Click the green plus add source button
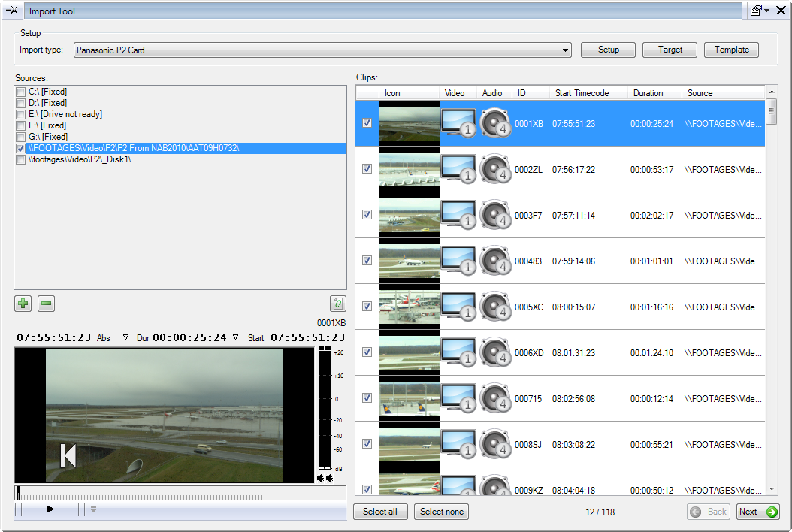792x532 pixels. tap(23, 304)
